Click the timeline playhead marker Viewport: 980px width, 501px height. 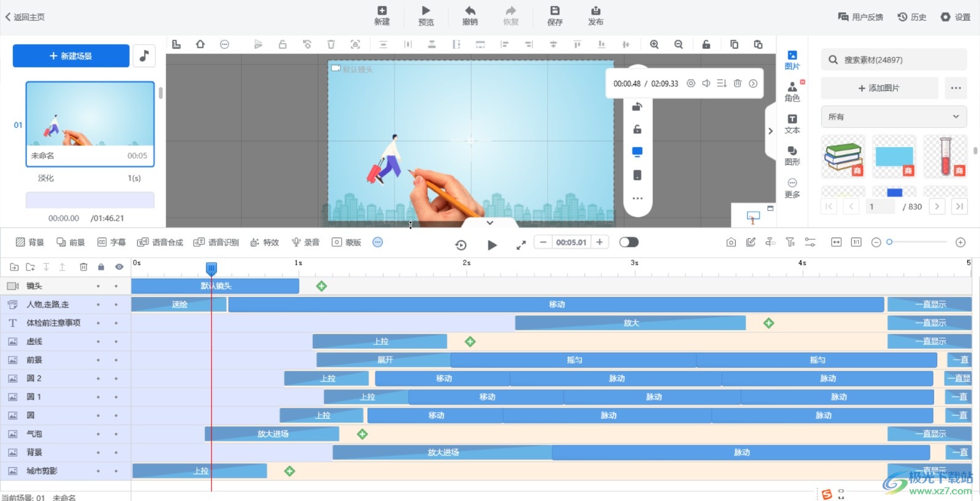211,268
